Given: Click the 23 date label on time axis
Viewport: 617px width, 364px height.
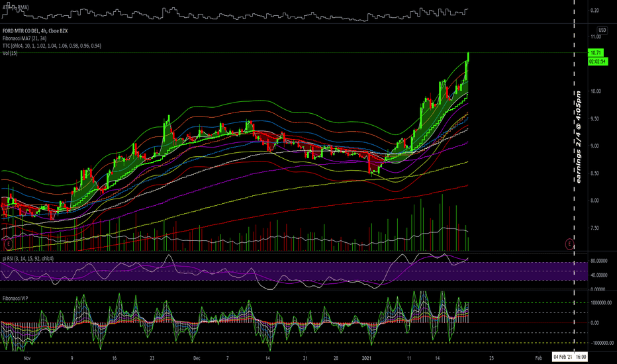Looking at the screenshot, I should (152, 359).
